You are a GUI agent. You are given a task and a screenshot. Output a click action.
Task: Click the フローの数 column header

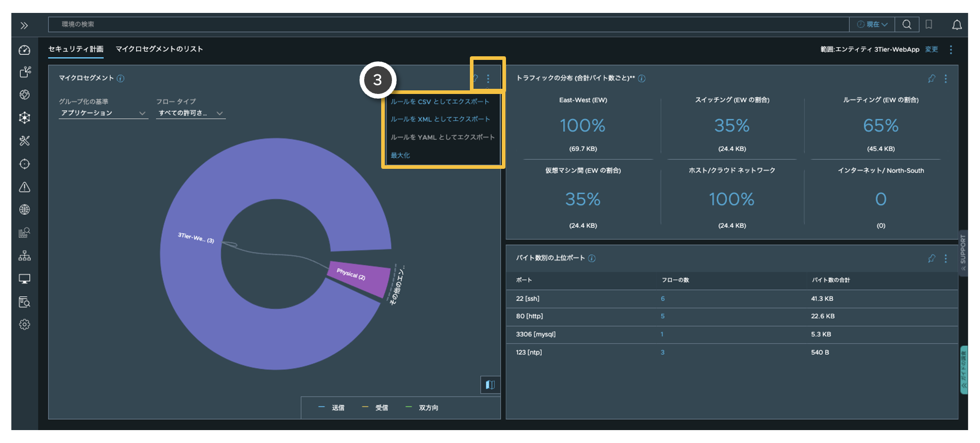(x=675, y=280)
